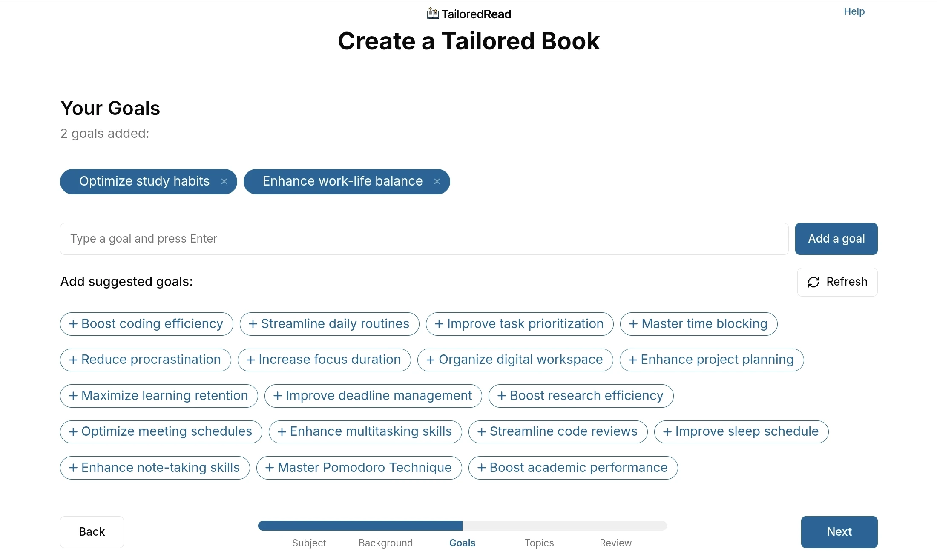
Task: Click the plus icon on Boost coding efficiency
Action: (x=73, y=324)
